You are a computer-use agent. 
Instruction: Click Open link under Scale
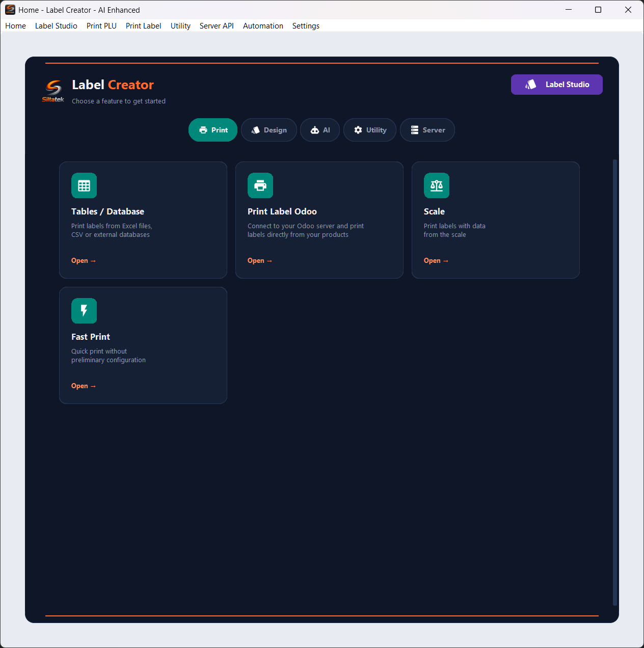click(x=436, y=261)
